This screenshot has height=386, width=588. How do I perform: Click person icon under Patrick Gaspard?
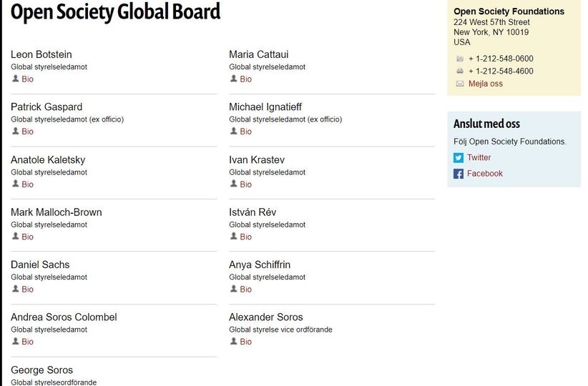[15, 132]
